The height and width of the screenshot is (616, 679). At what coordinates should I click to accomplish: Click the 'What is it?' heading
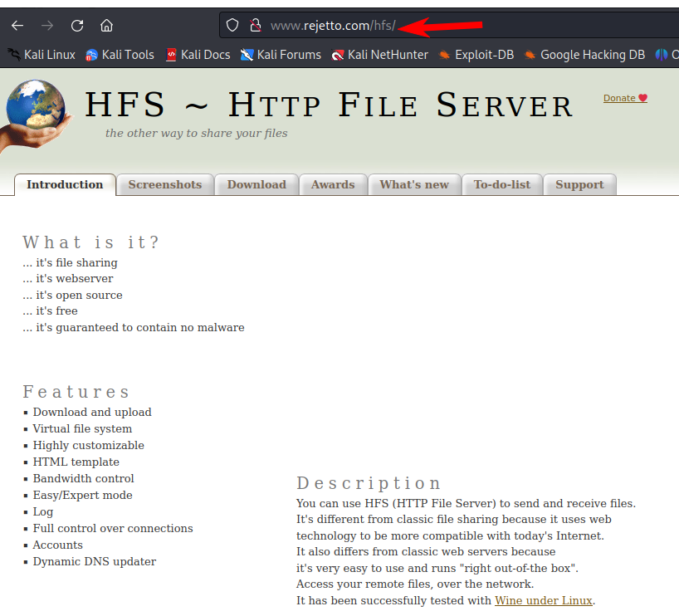pyautogui.click(x=91, y=242)
